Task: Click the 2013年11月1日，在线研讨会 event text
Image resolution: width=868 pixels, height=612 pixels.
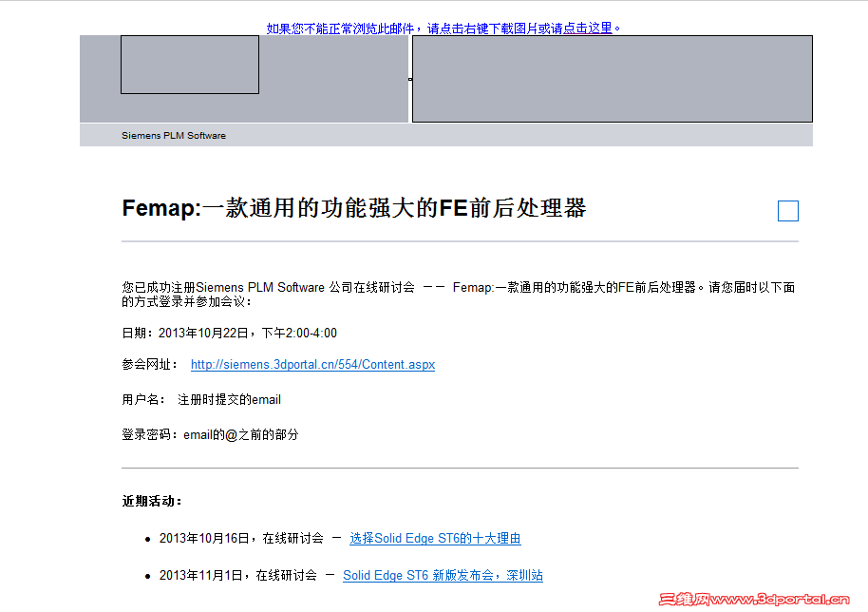Action: pyautogui.click(x=238, y=576)
